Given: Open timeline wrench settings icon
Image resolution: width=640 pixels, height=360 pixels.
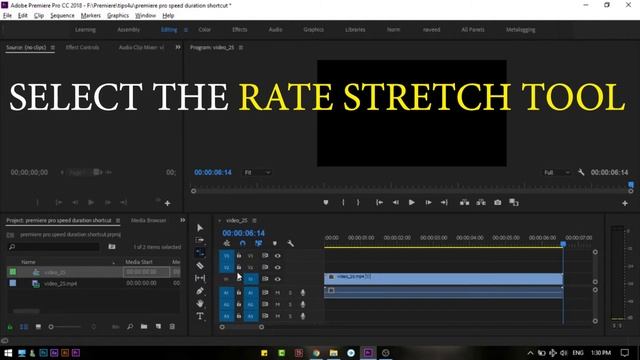Looking at the screenshot, I should coord(290,244).
